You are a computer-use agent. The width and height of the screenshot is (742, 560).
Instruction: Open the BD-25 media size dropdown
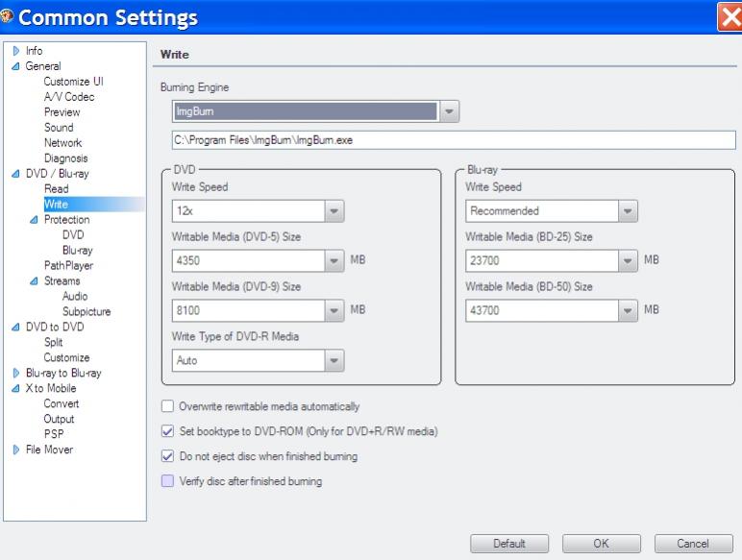click(628, 260)
